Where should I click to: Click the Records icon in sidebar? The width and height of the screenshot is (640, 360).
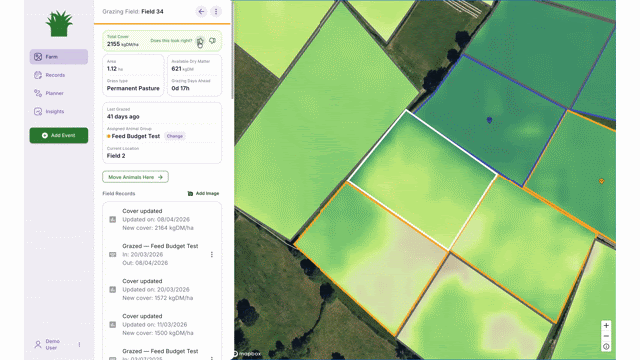click(38, 75)
